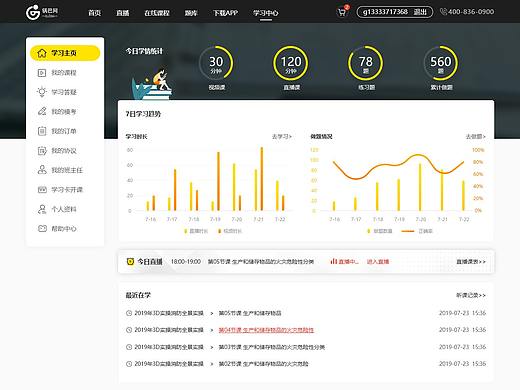Screen dimensions: 520x390
Task: Click the red underlined 第04节课 lesson link
Action: (266, 330)
